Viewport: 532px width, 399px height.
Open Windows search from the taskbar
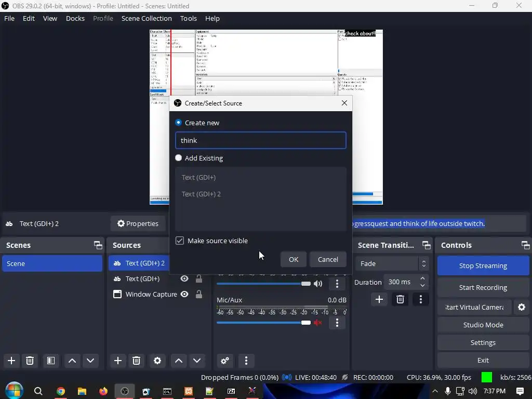pyautogui.click(x=38, y=391)
